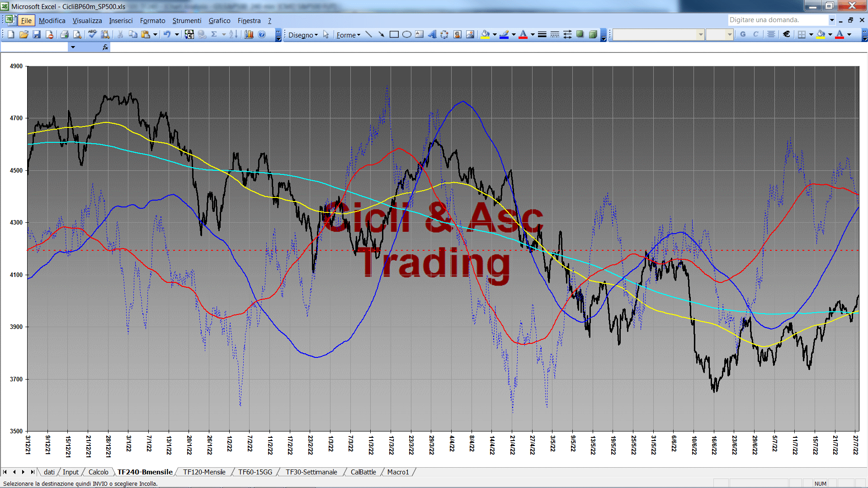Open the Inserisci menu
Screen dimensions: 868x488
coord(121,21)
